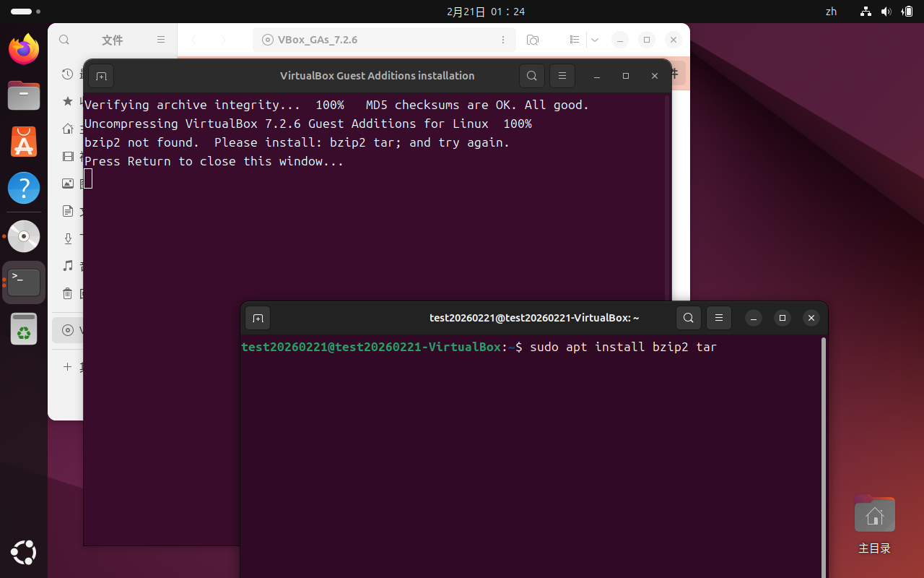Launch Firefox from the dock
The image size is (924, 578).
(24, 49)
